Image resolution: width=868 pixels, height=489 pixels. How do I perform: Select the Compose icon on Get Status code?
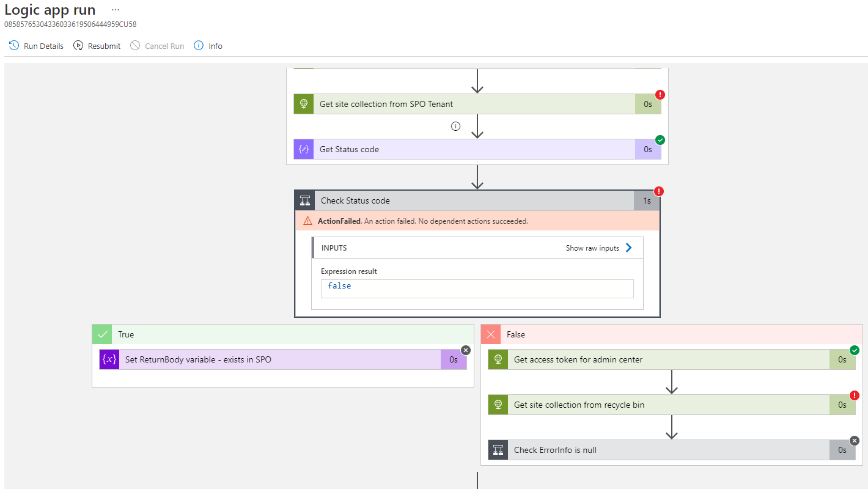pyautogui.click(x=303, y=149)
